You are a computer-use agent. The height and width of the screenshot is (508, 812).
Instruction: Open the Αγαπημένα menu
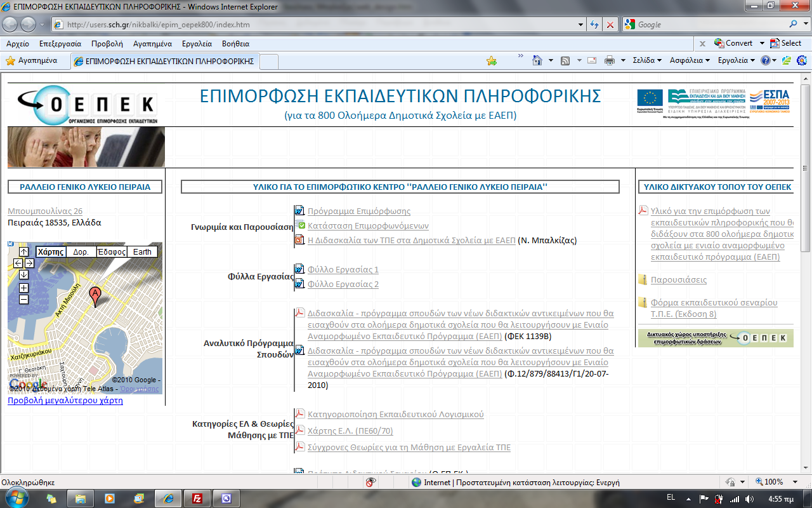(152, 44)
